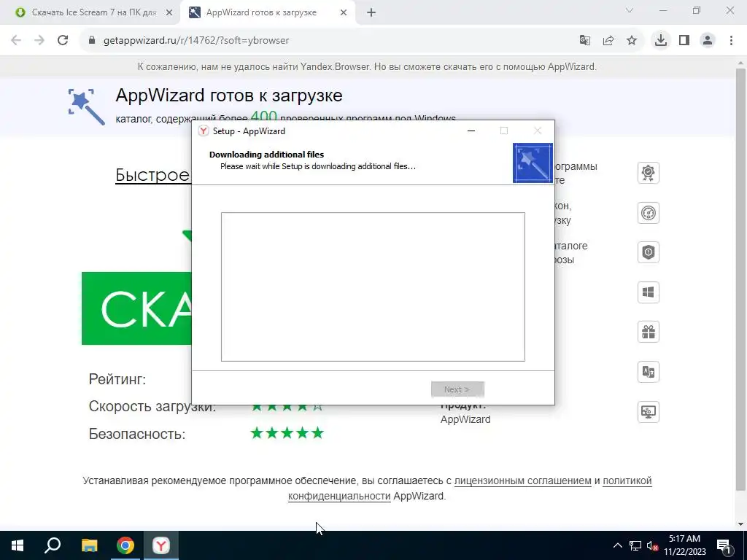Screen dimensions: 747x560
Task: Click the language translation sidebar icon
Action: click(649, 372)
